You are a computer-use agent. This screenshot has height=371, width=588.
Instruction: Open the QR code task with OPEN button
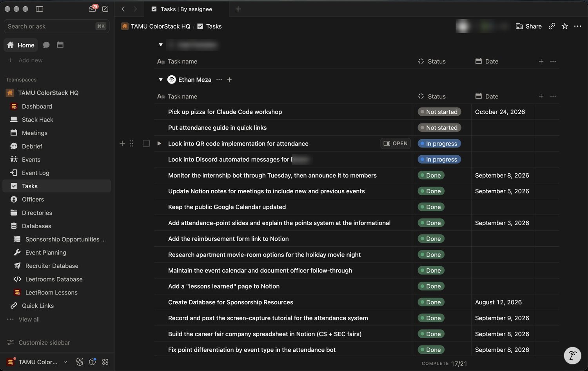(x=396, y=144)
